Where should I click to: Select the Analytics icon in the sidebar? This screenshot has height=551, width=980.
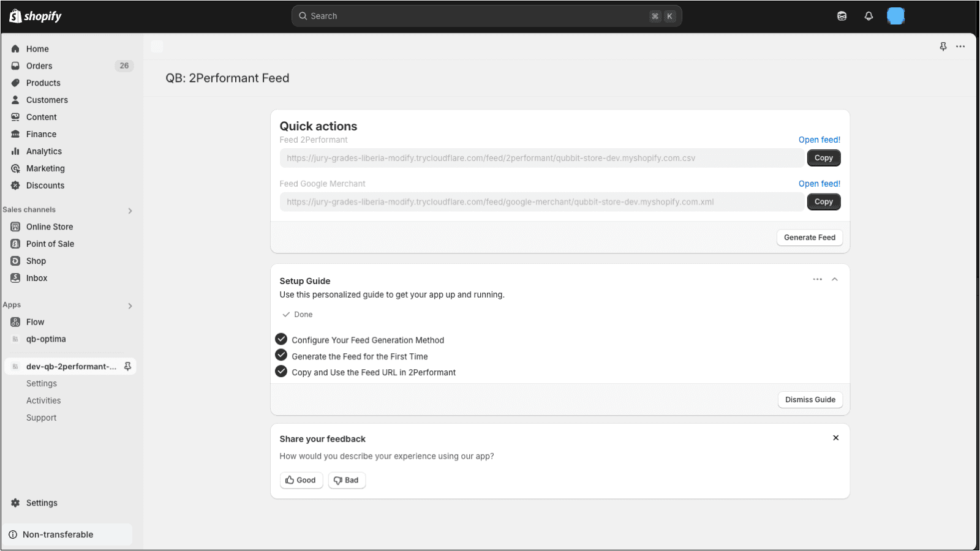click(15, 151)
